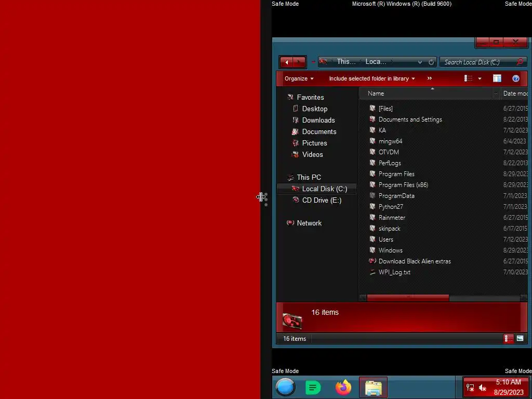
Task: Go back using the Back arrow button
Action: pos(287,62)
